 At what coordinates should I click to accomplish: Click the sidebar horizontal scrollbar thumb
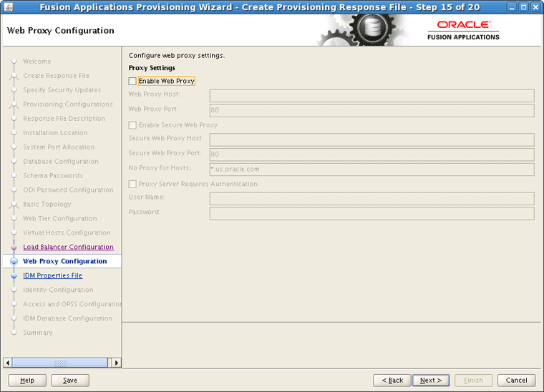(60, 363)
